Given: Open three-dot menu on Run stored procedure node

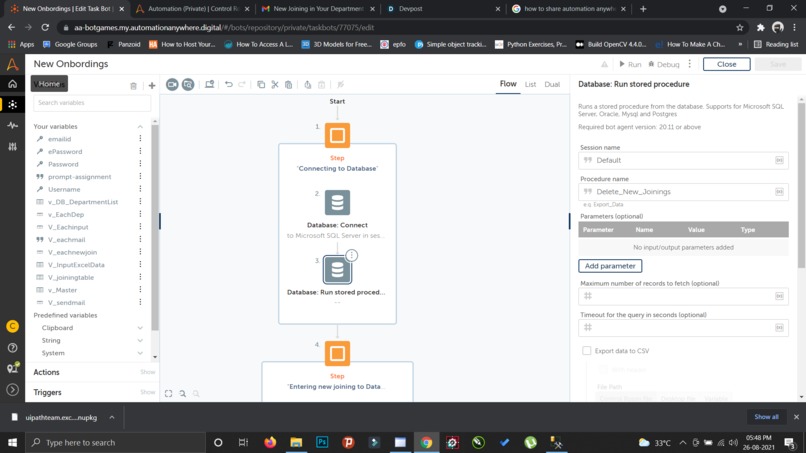Looking at the screenshot, I should [x=352, y=256].
